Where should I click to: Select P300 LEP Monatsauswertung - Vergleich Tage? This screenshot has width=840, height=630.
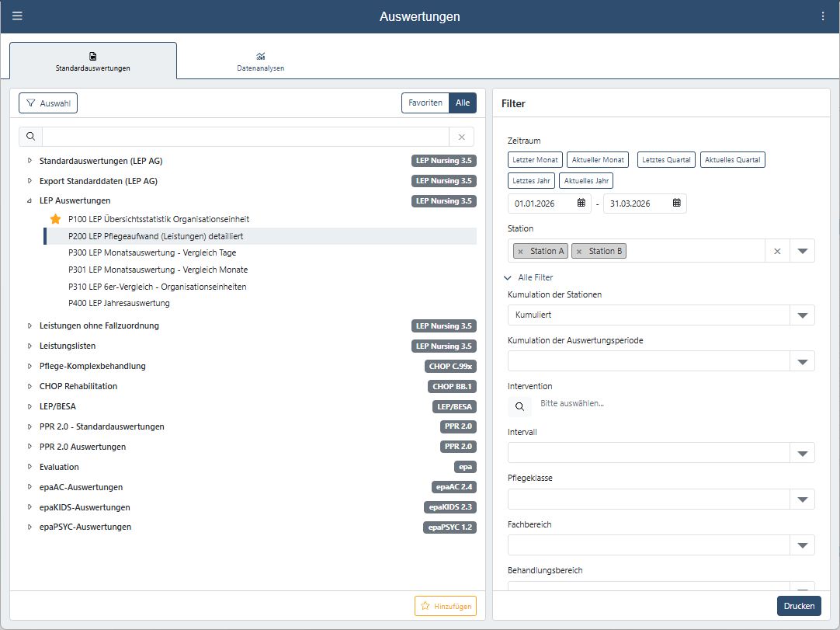(152, 252)
